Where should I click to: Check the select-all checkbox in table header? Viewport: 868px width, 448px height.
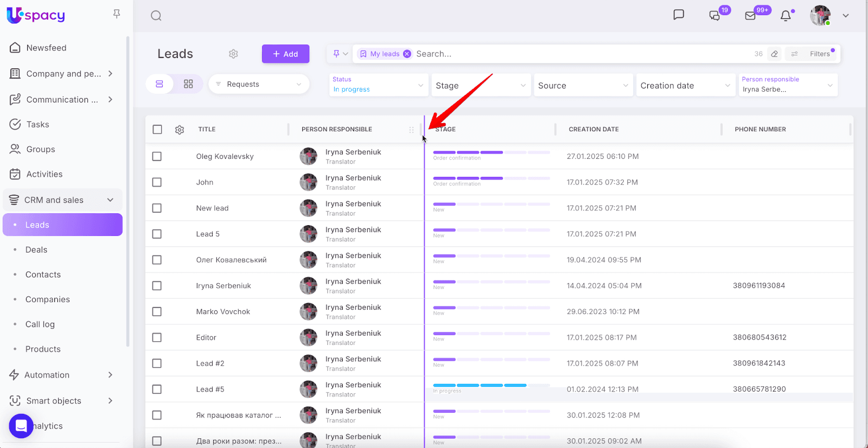157,130
